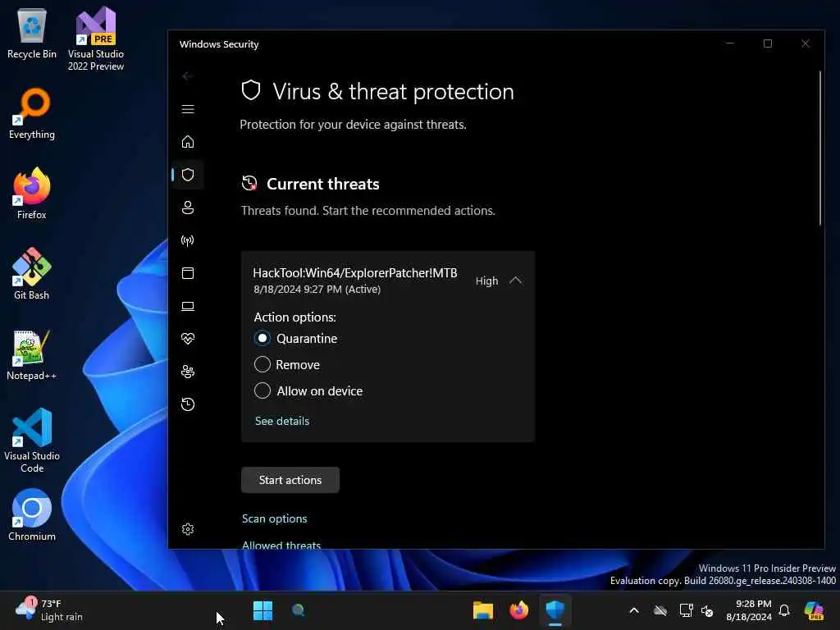Open Account protection sidebar icon

[x=188, y=208]
